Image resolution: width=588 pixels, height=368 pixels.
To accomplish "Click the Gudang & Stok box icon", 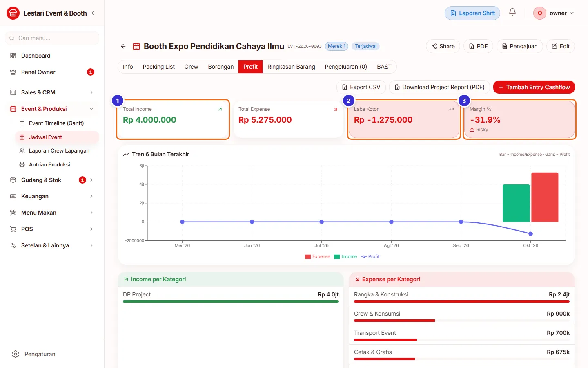I will [x=13, y=180].
